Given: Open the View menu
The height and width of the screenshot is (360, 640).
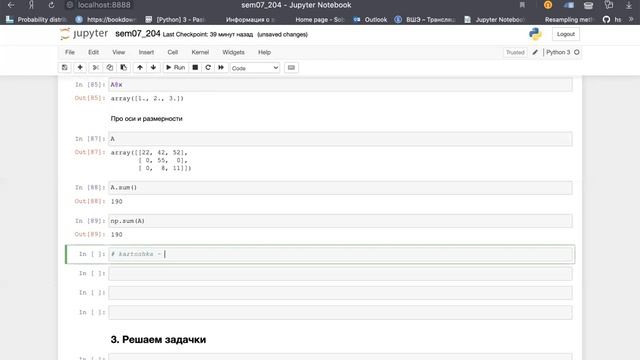Looking at the screenshot, I should pyautogui.click(x=119, y=52).
